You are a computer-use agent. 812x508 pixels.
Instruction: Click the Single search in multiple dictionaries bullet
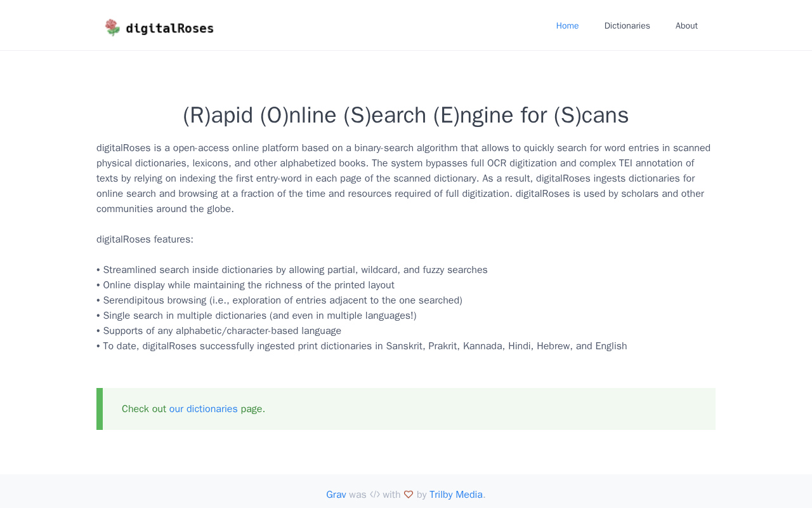(x=256, y=316)
